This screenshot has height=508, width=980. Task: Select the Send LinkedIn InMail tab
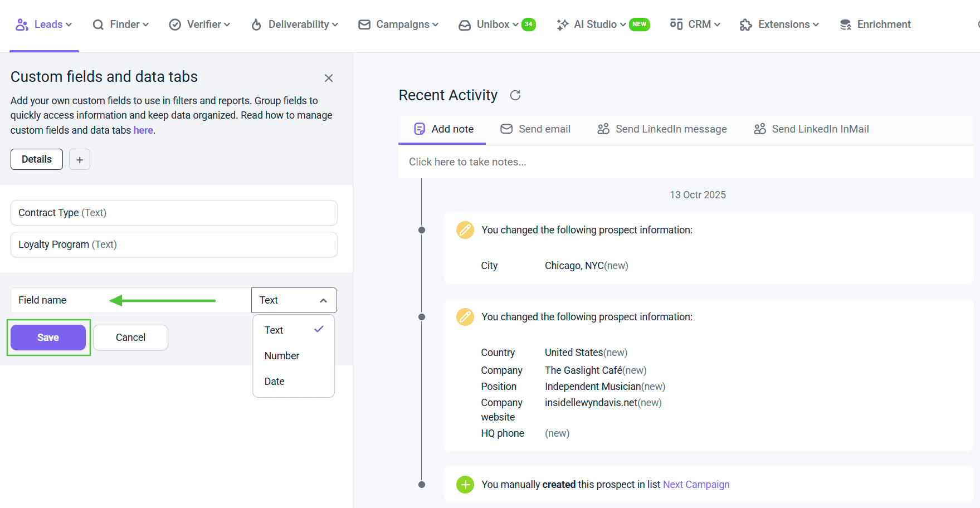click(811, 129)
